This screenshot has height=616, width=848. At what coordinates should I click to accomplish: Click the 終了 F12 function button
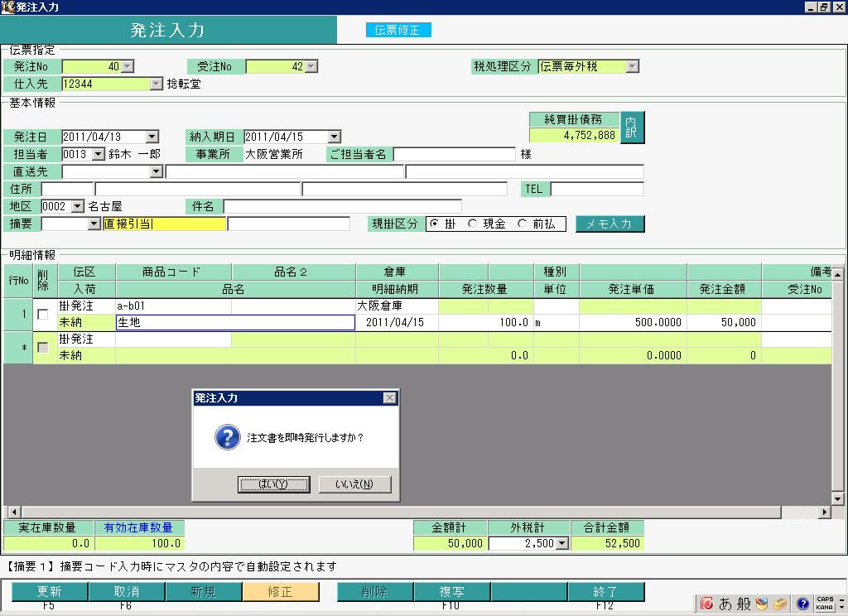pyautogui.click(x=605, y=592)
